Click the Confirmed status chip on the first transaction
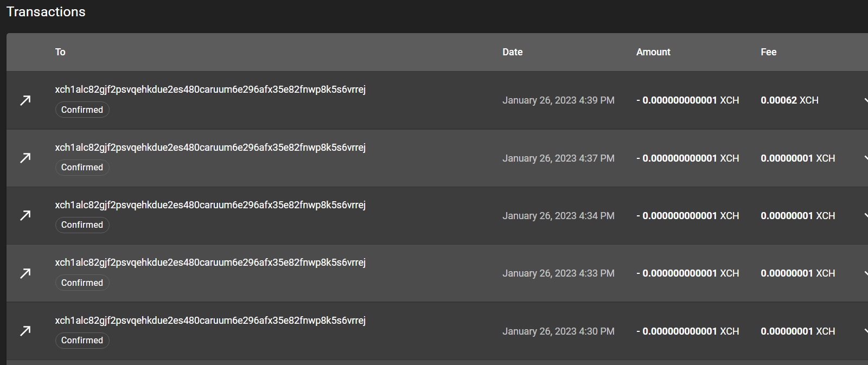868x365 pixels. click(x=82, y=110)
